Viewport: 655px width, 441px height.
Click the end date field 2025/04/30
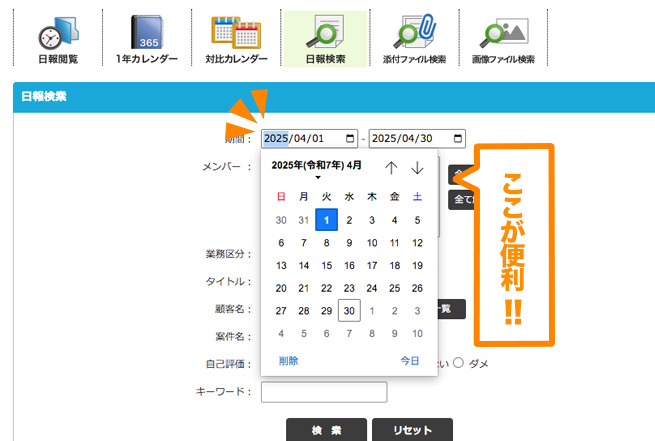[x=417, y=138]
